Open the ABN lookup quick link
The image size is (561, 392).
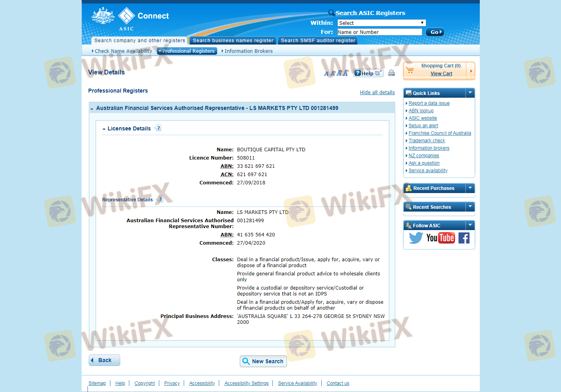pyautogui.click(x=421, y=111)
